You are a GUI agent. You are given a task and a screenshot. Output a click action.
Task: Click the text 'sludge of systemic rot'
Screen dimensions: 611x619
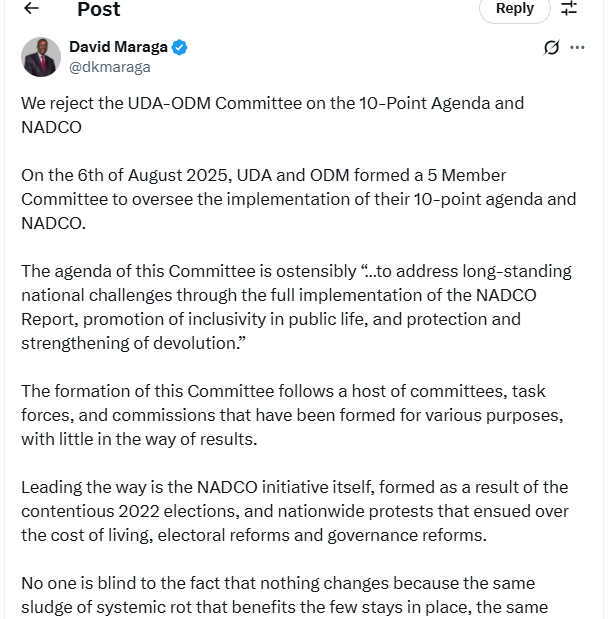(x=108, y=607)
